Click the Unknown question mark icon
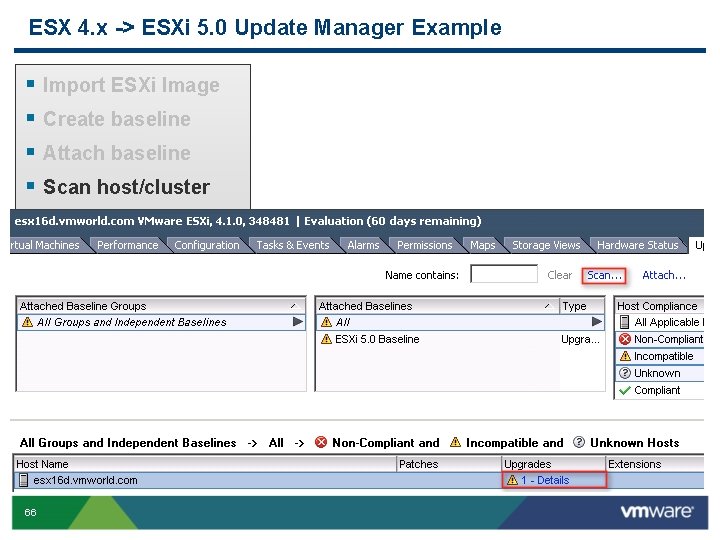 coord(625,373)
